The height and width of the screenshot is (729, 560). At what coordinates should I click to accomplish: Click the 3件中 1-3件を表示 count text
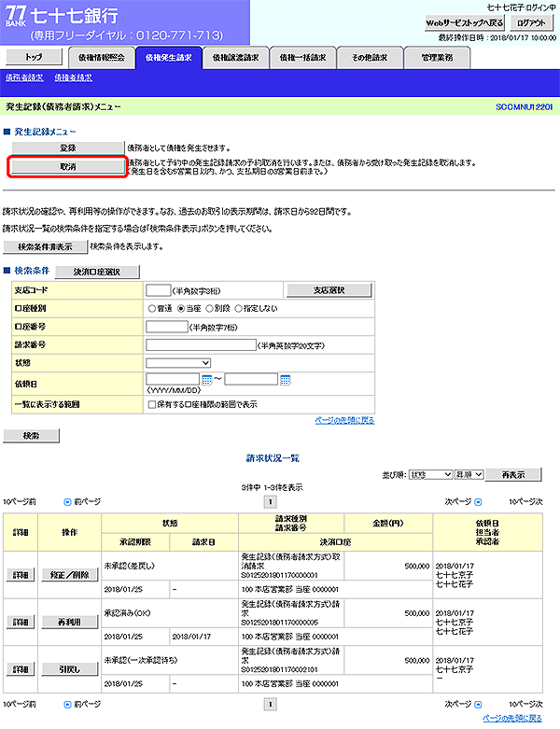click(x=272, y=487)
